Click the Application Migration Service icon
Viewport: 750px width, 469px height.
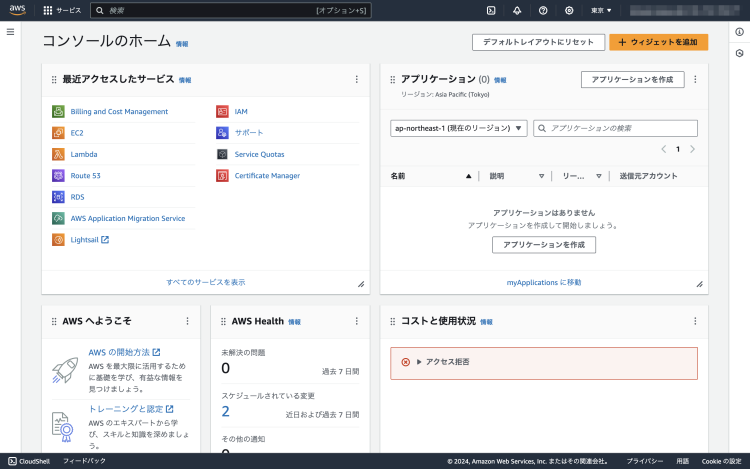pos(58,218)
